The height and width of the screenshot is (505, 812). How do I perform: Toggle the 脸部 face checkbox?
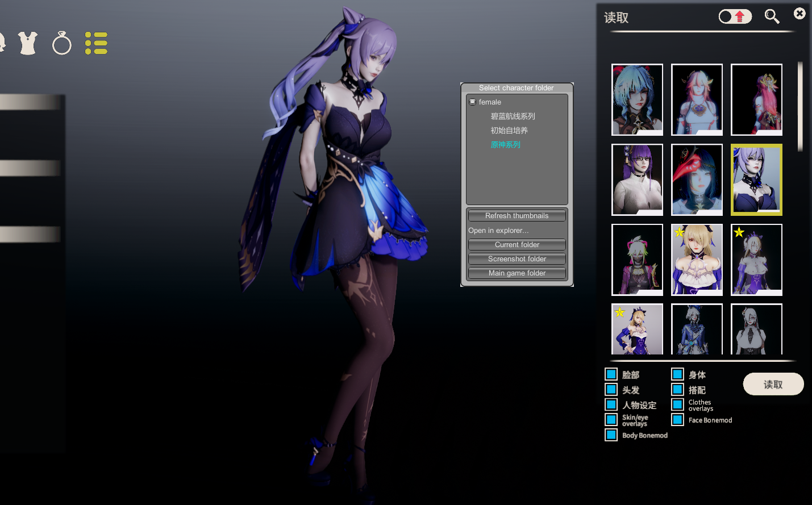[x=611, y=374]
